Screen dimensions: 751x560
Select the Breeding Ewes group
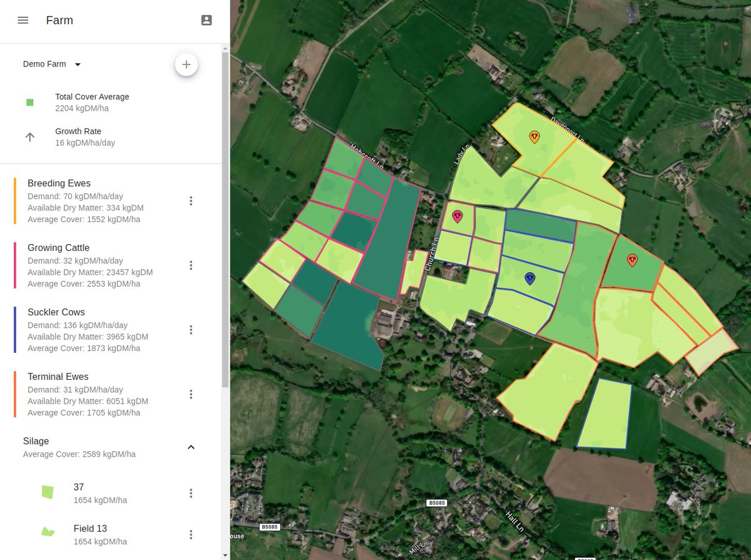click(x=111, y=201)
